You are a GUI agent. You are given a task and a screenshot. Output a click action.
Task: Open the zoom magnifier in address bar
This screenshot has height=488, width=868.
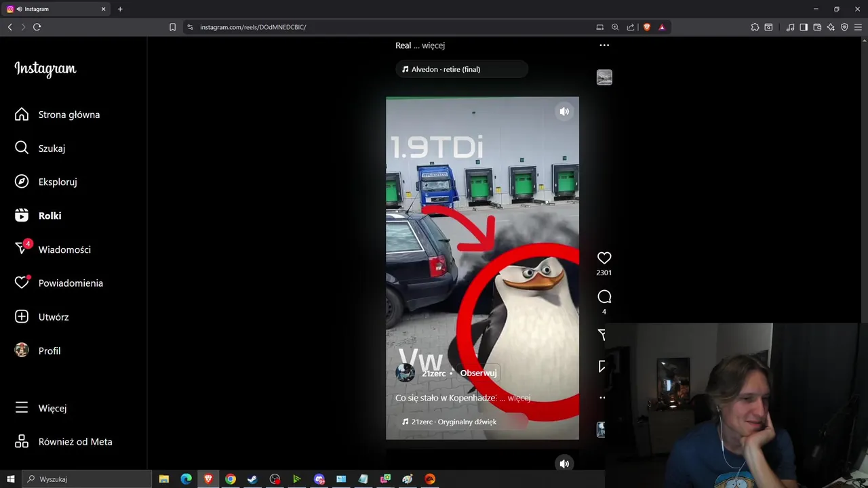click(615, 27)
